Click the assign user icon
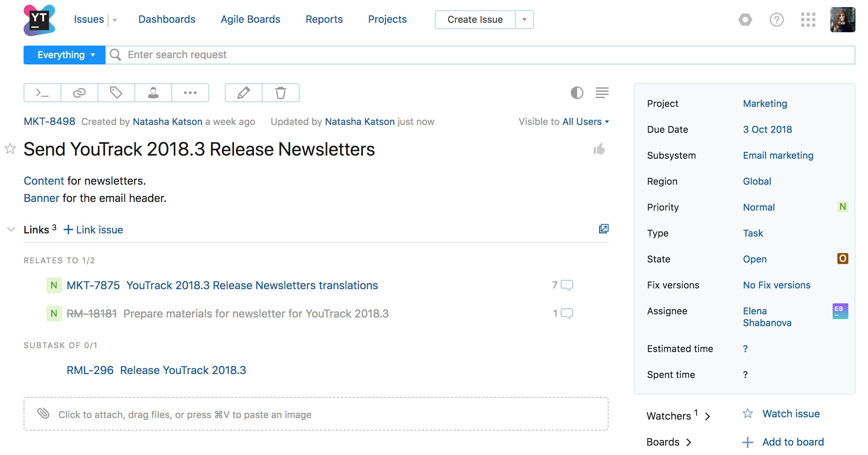 click(153, 92)
